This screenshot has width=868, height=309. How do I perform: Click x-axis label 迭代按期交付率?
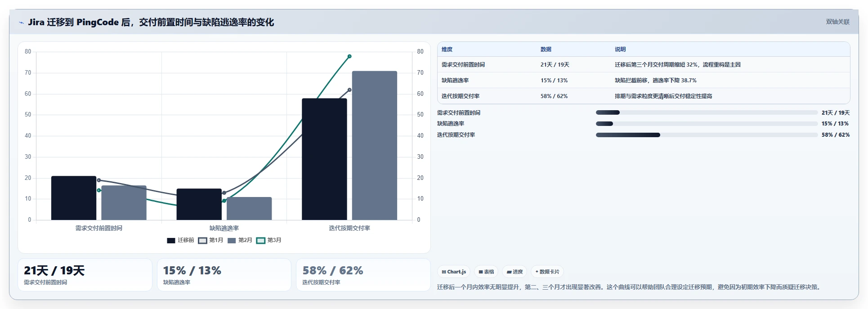tap(349, 228)
